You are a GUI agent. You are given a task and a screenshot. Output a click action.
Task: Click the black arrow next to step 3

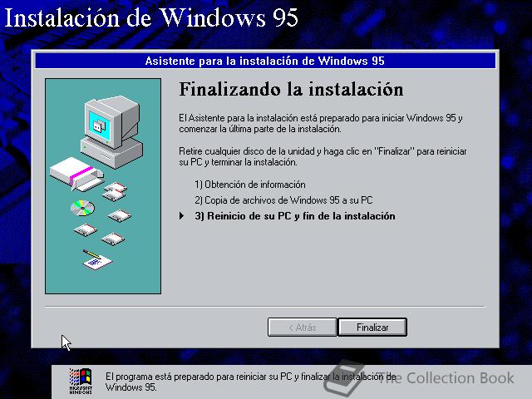(x=182, y=216)
